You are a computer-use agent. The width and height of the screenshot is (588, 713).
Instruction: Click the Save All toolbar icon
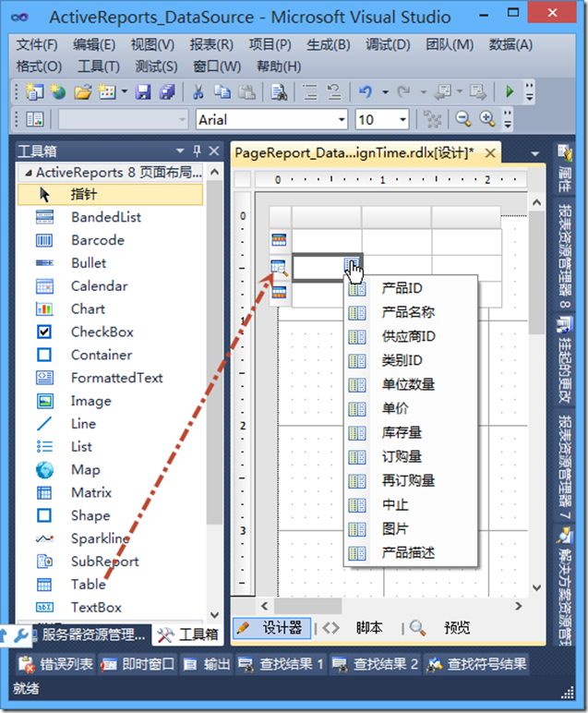[x=167, y=92]
